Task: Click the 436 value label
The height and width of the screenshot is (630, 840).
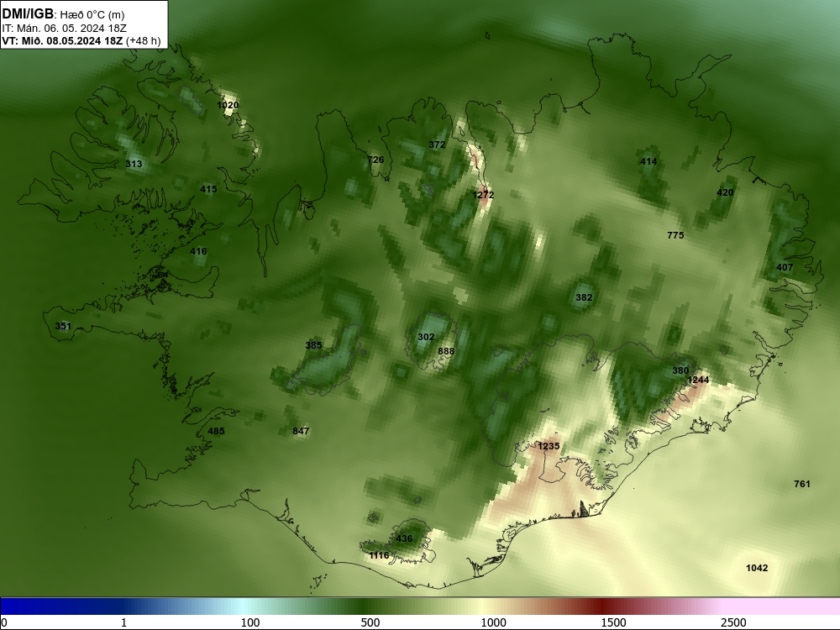Action: point(404,539)
